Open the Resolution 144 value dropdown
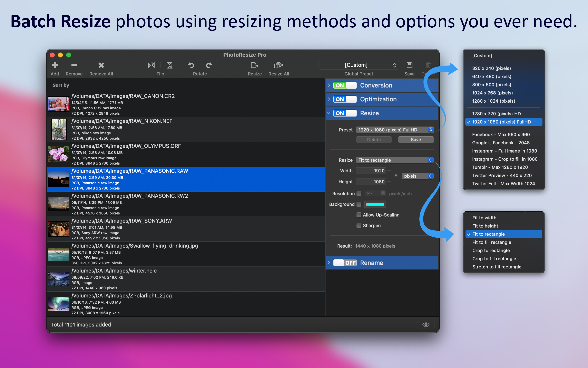The image size is (588, 368). click(383, 193)
